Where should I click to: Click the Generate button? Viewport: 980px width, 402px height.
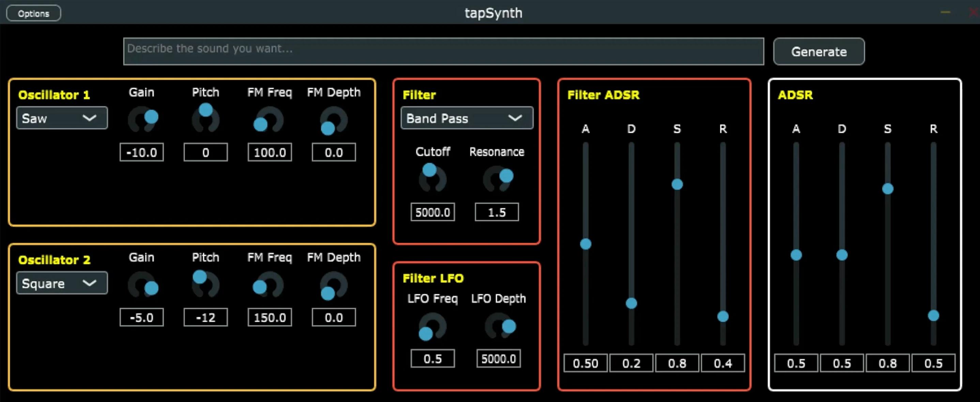(x=819, y=51)
